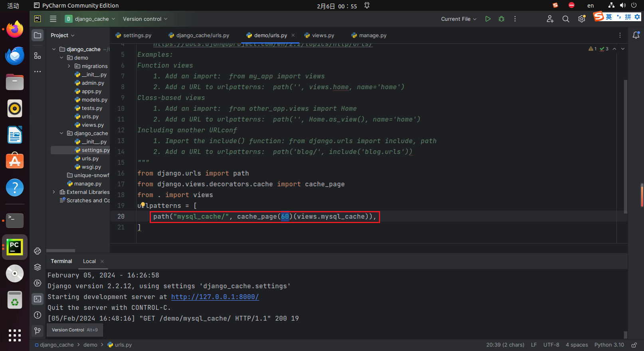This screenshot has width=644, height=351.
Task: Open the Search Everywhere magnifier icon
Action: [566, 19]
